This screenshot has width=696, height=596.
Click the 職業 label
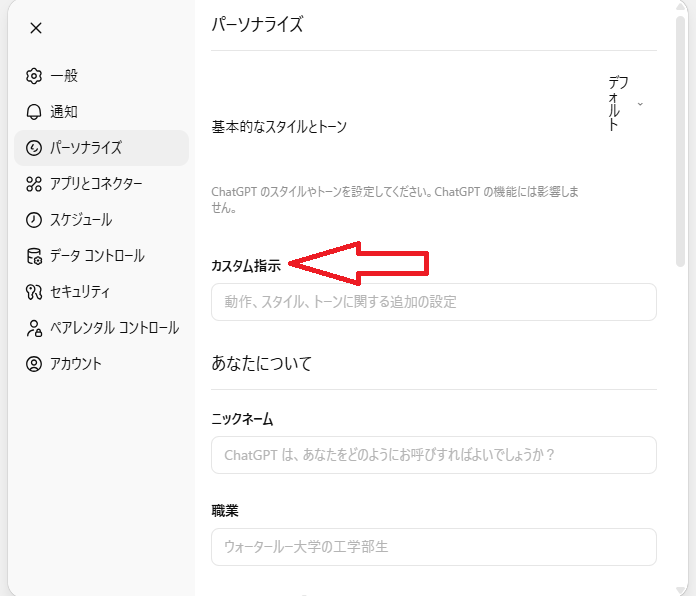point(225,510)
